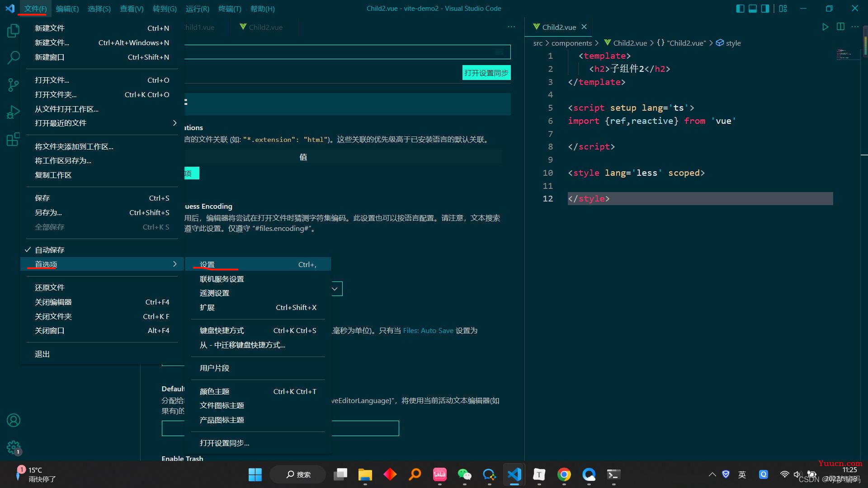Click the settings search input field

tap(347, 52)
